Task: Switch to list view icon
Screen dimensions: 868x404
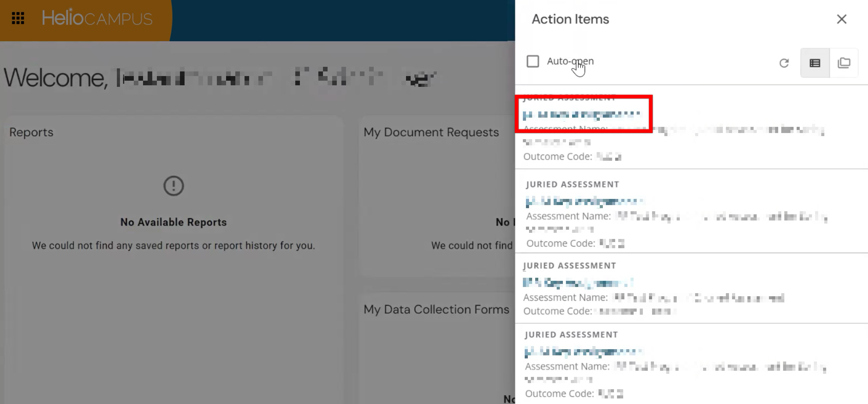Action: tap(815, 63)
